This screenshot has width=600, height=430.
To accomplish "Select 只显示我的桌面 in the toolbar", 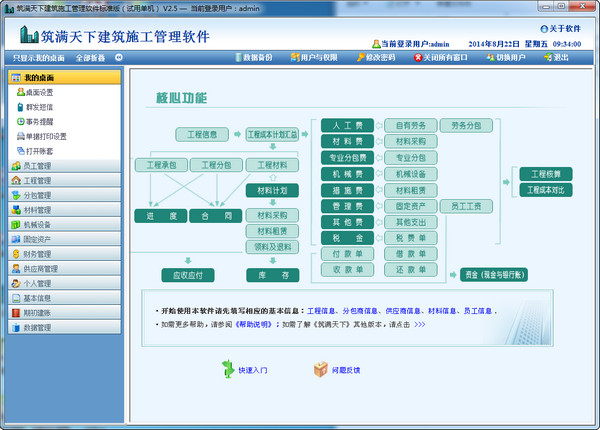I will pyautogui.click(x=39, y=58).
